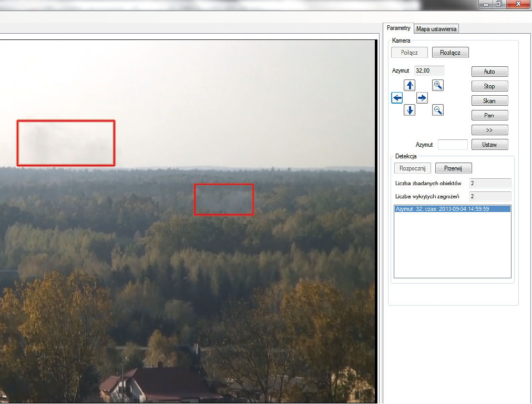Viewport: 532px width, 404px height.
Task: Disconnect the camera with Rozłącz
Action: click(x=450, y=53)
